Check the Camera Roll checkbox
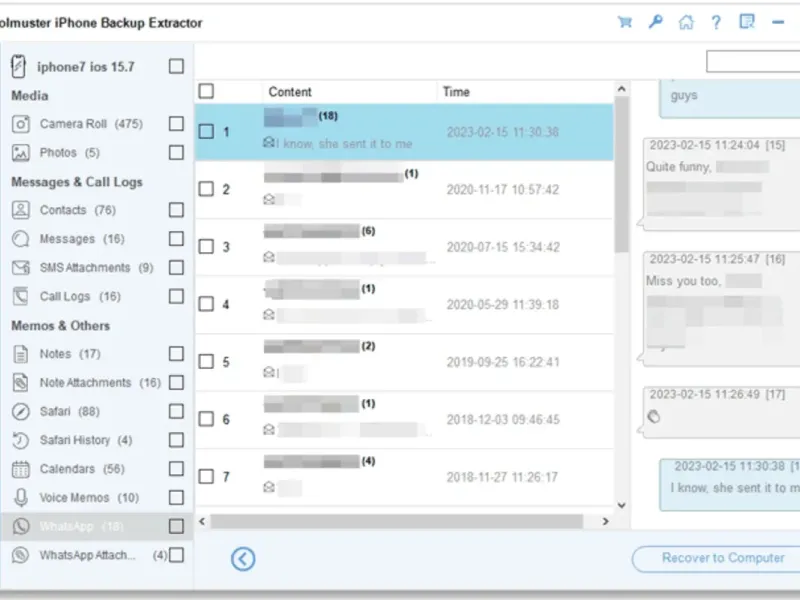 (176, 123)
